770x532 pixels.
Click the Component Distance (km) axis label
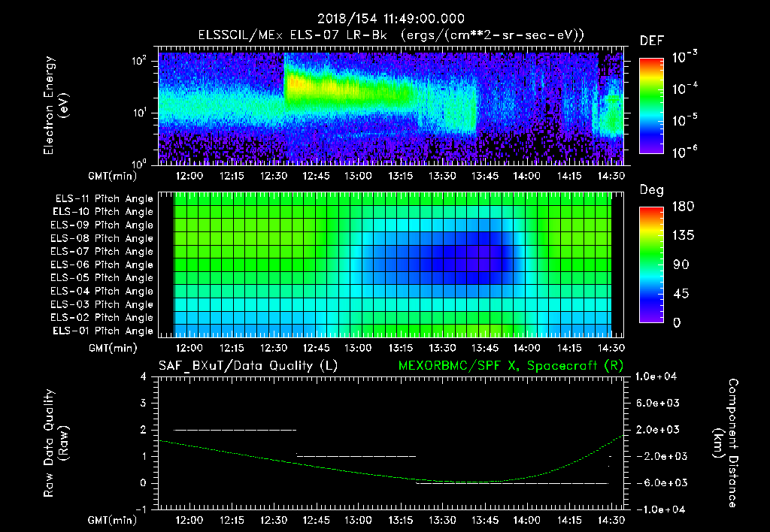pyautogui.click(x=726, y=443)
